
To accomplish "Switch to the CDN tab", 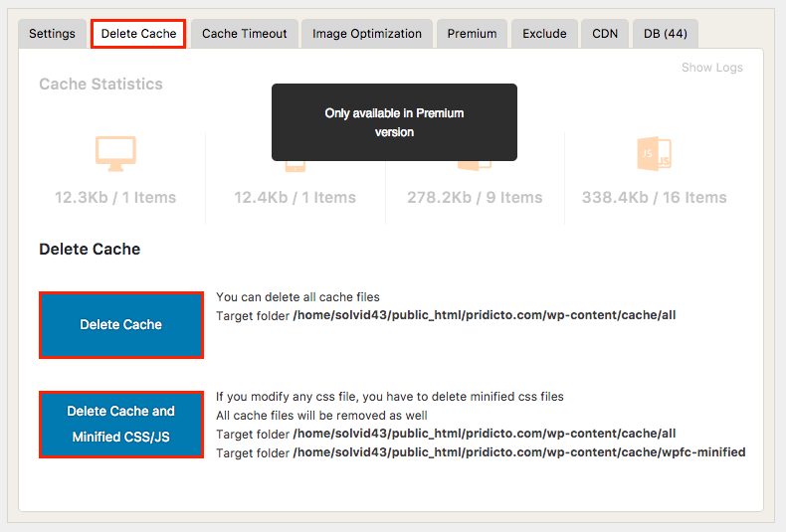I will tap(605, 34).
